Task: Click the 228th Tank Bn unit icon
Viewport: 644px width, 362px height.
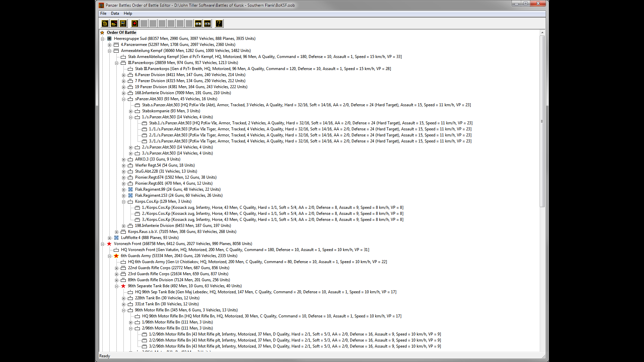Action: click(130, 298)
